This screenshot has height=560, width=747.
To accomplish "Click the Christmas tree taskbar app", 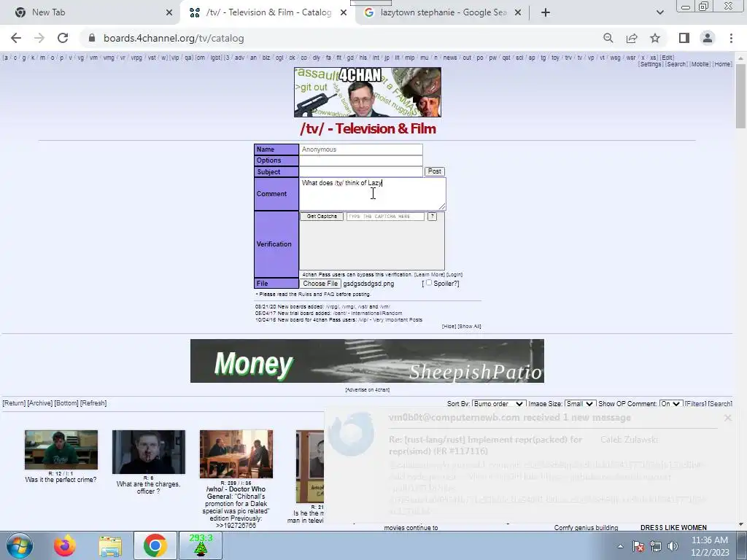I will (201, 545).
